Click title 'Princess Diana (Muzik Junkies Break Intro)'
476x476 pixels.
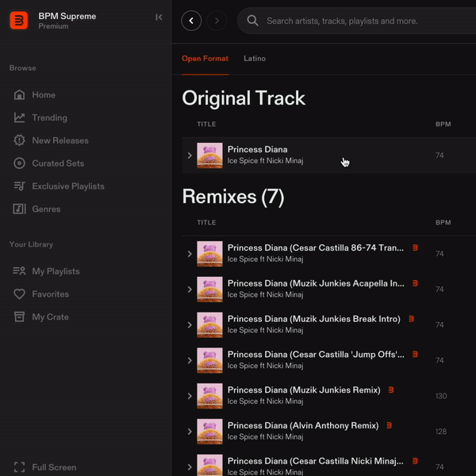tap(314, 319)
